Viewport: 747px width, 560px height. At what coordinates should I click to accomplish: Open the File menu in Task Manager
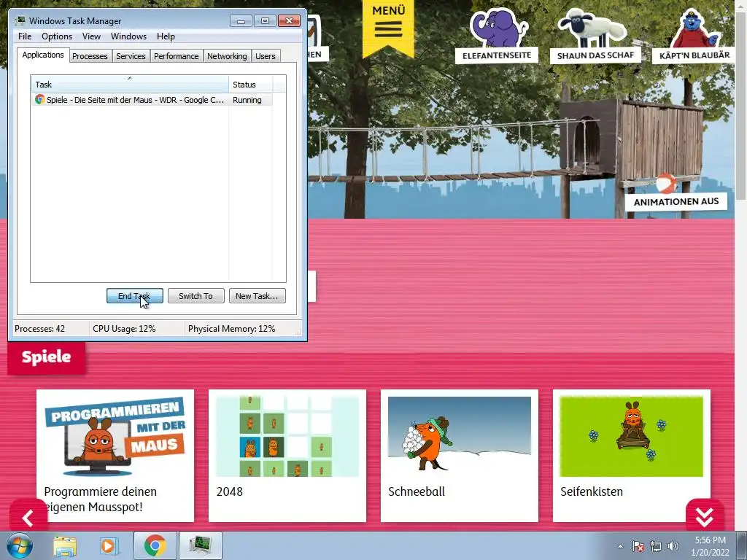25,36
